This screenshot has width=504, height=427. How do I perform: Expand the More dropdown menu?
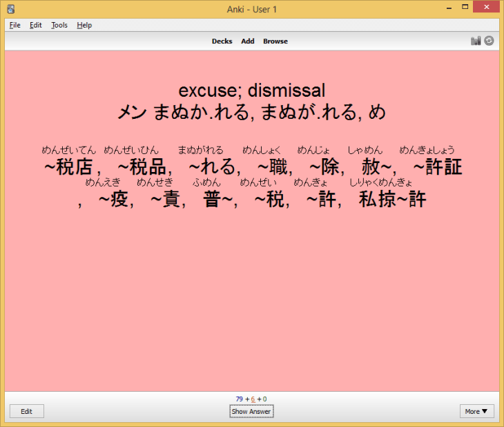tap(476, 411)
